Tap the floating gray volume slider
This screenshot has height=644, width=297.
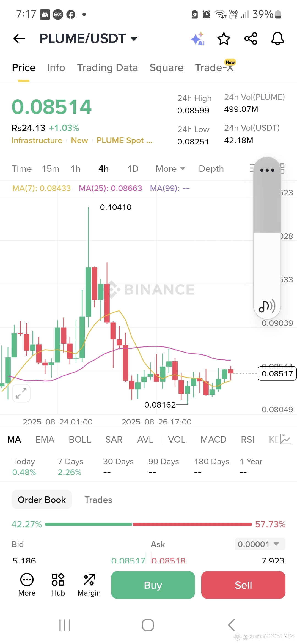pyautogui.click(x=267, y=238)
